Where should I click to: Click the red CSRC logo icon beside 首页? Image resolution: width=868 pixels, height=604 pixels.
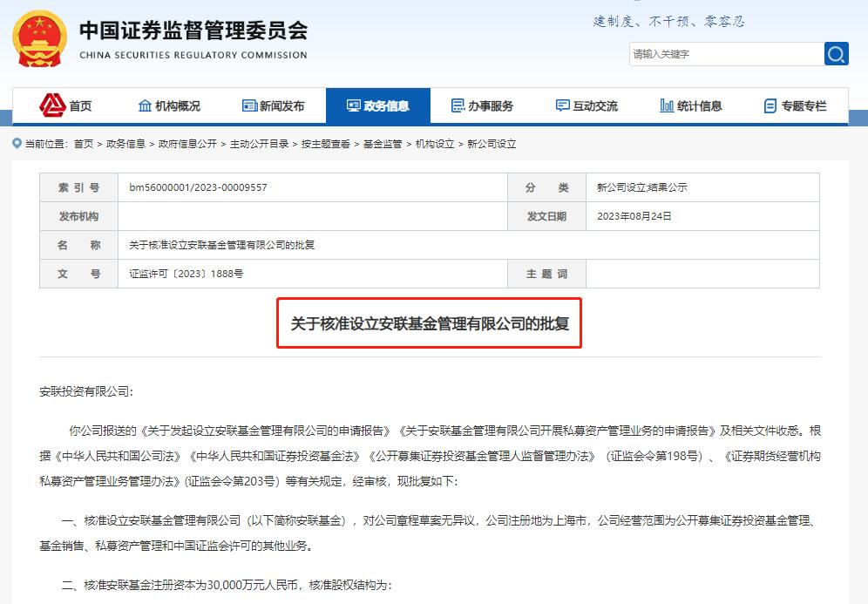[x=52, y=105]
